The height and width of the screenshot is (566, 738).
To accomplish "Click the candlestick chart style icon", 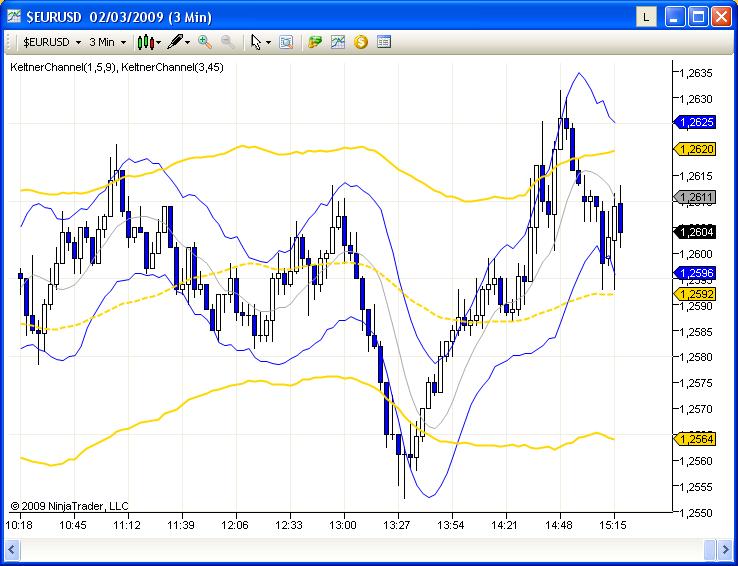I will 147,42.
